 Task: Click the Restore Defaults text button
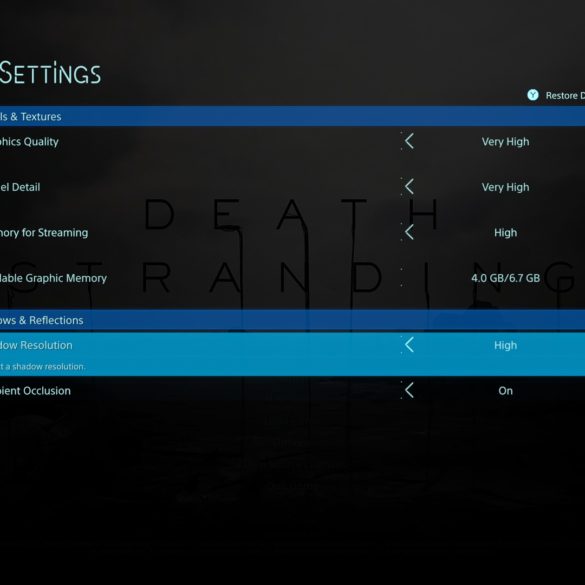(x=565, y=96)
